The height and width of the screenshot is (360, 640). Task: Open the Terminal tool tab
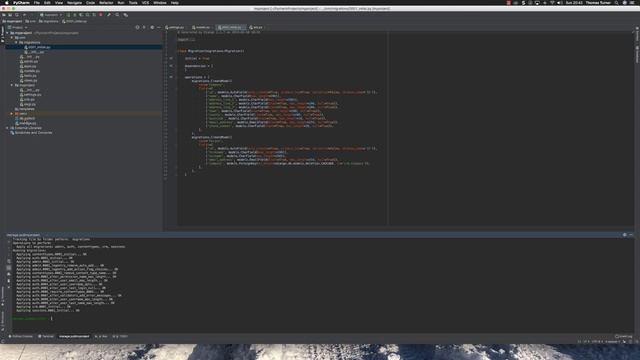(x=46, y=336)
